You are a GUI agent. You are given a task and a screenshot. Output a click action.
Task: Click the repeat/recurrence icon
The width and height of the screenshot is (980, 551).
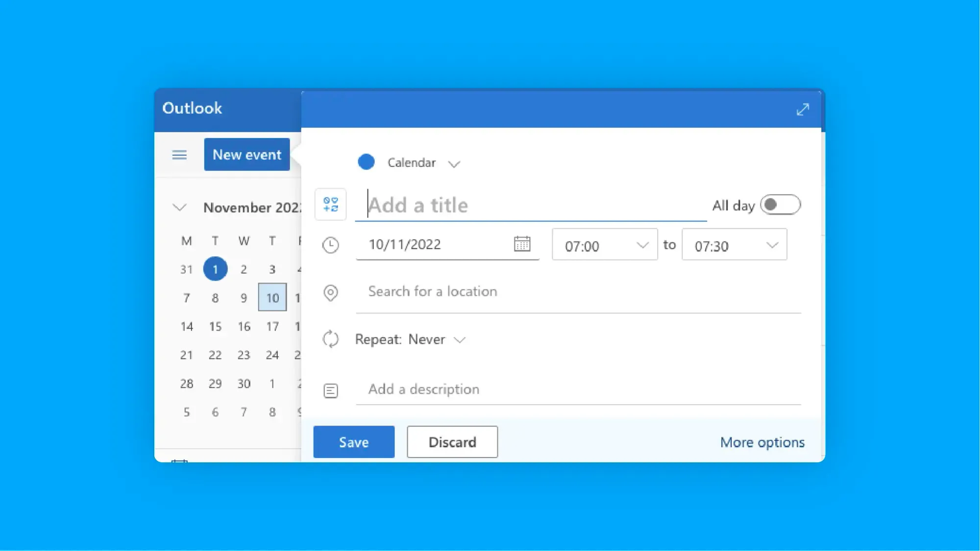click(330, 339)
